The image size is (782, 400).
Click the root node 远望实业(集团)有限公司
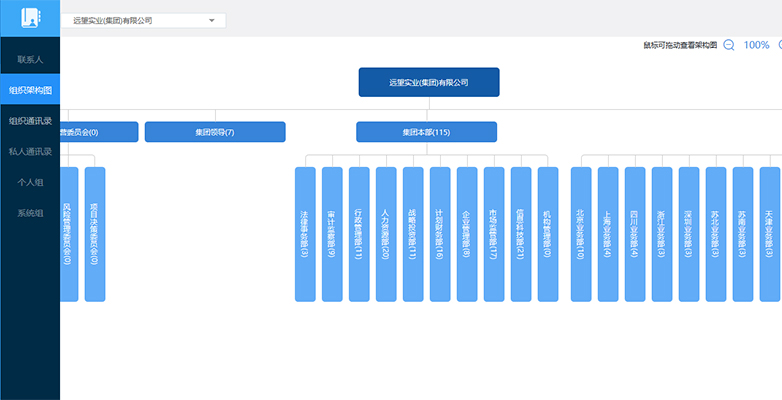tap(428, 82)
